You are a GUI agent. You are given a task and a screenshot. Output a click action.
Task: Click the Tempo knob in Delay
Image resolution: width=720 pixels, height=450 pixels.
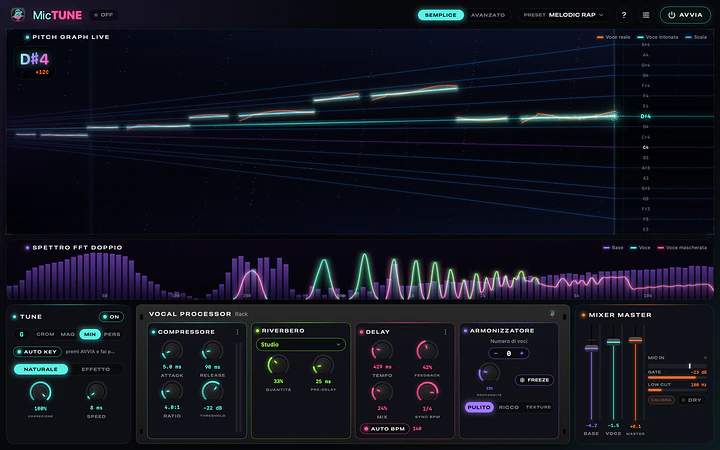382,351
